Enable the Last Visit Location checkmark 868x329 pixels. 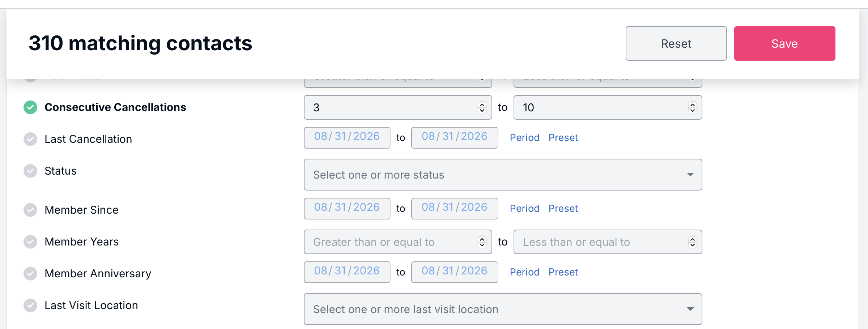point(30,305)
